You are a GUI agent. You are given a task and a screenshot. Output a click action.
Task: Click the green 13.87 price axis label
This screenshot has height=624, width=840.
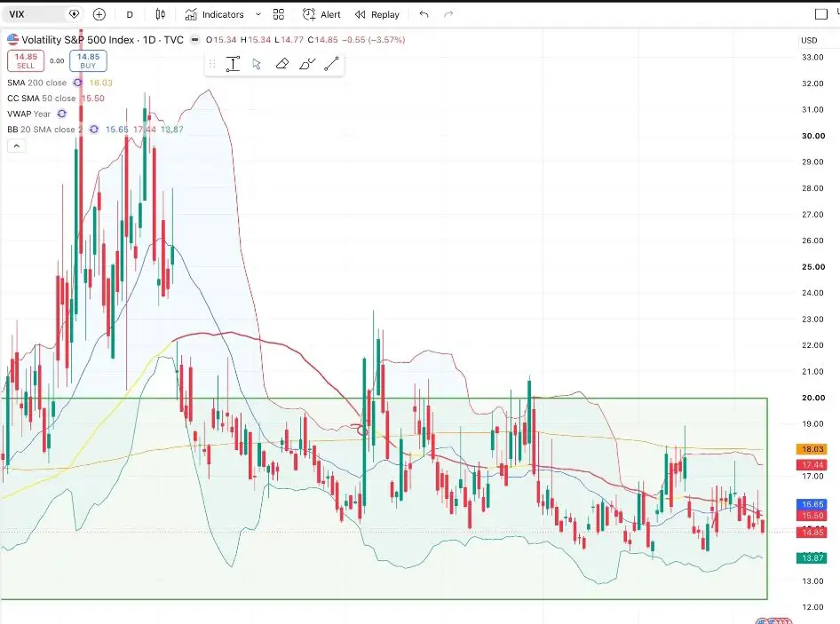point(812,557)
